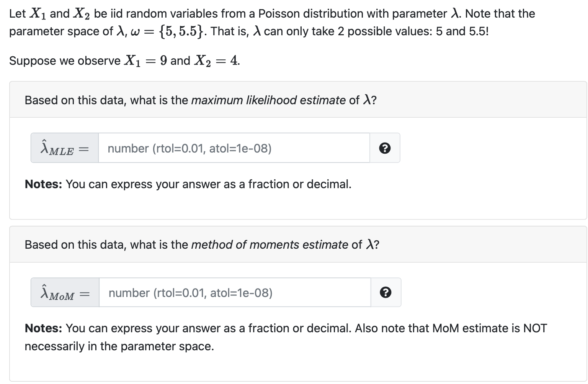
Task: Open help icon for MLE answer field
Action: click(385, 148)
